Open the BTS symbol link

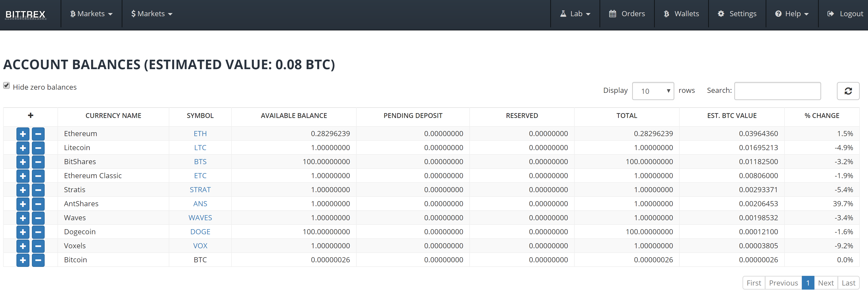[x=200, y=162]
